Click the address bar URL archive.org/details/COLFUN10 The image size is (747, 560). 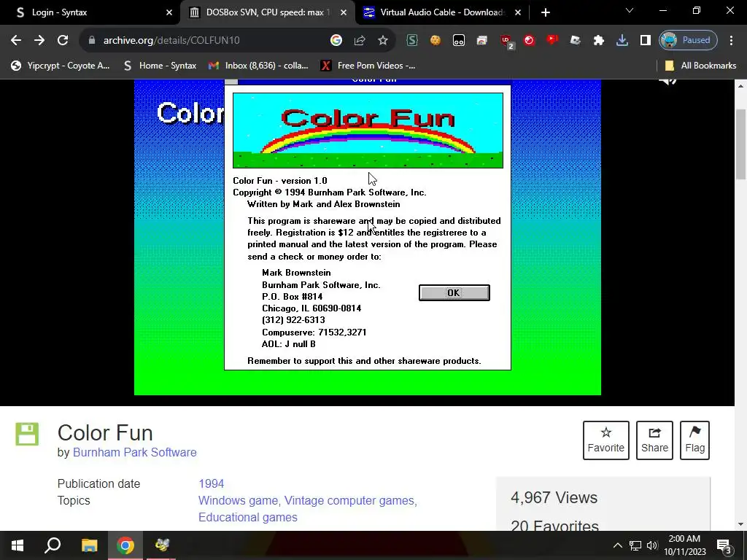(x=171, y=41)
